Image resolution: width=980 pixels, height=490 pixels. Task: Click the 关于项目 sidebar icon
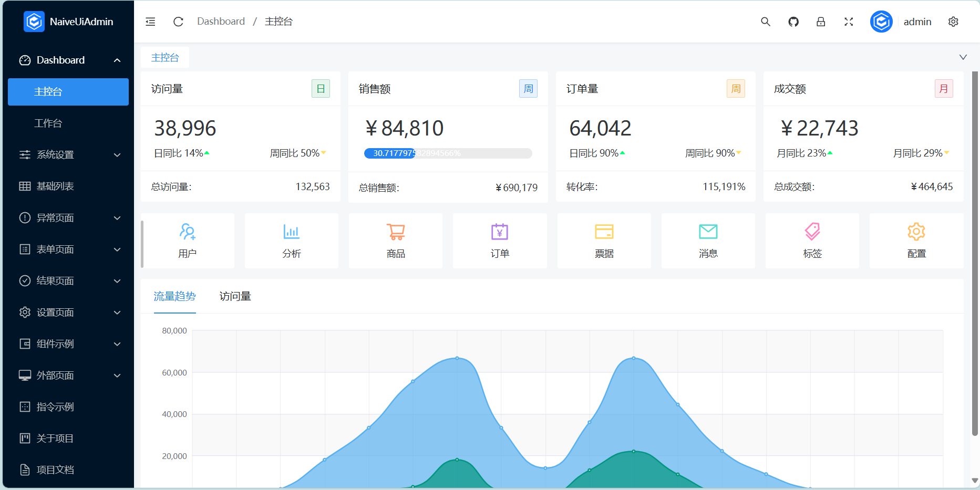pos(25,439)
